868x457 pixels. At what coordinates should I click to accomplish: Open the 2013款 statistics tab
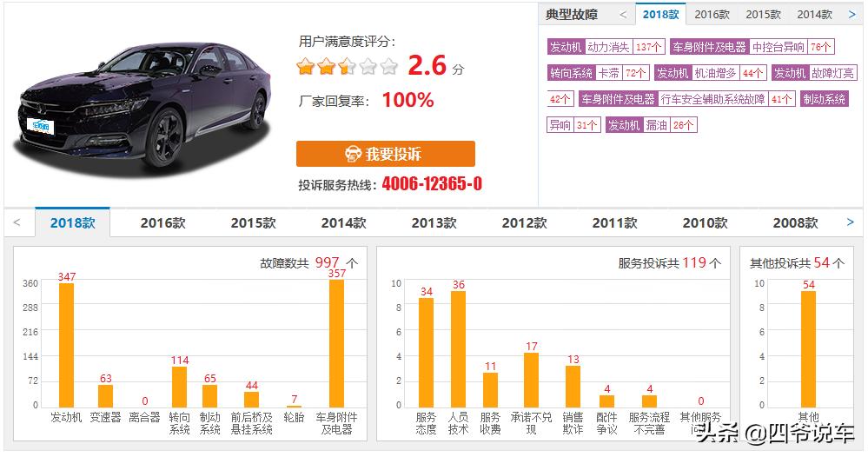pyautogui.click(x=434, y=222)
